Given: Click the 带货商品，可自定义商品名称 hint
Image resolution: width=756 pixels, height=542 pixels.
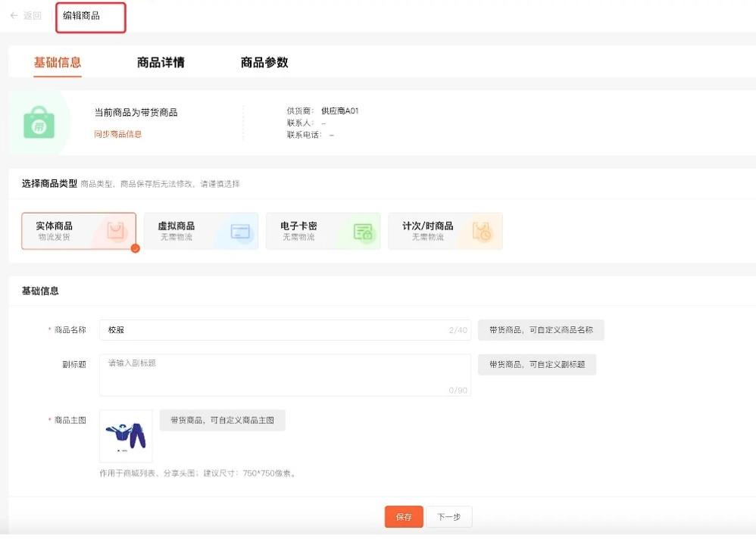Looking at the screenshot, I should point(541,330).
